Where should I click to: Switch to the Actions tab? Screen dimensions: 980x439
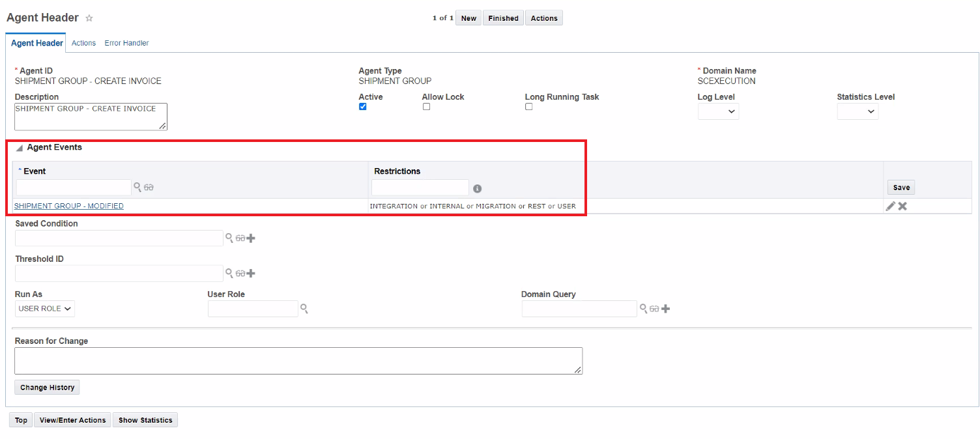(x=83, y=43)
